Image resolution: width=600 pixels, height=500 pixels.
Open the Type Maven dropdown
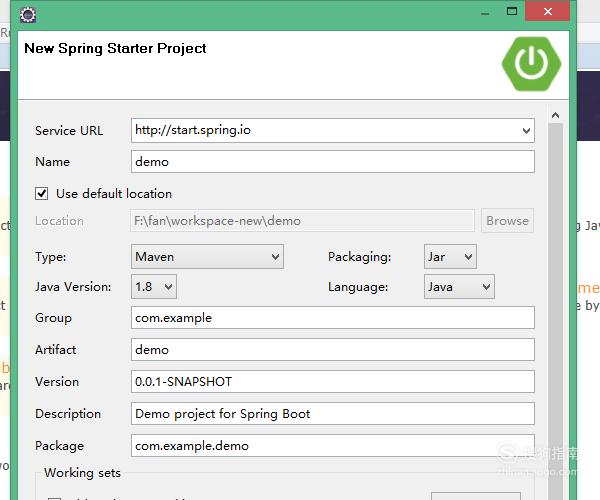pos(207,257)
